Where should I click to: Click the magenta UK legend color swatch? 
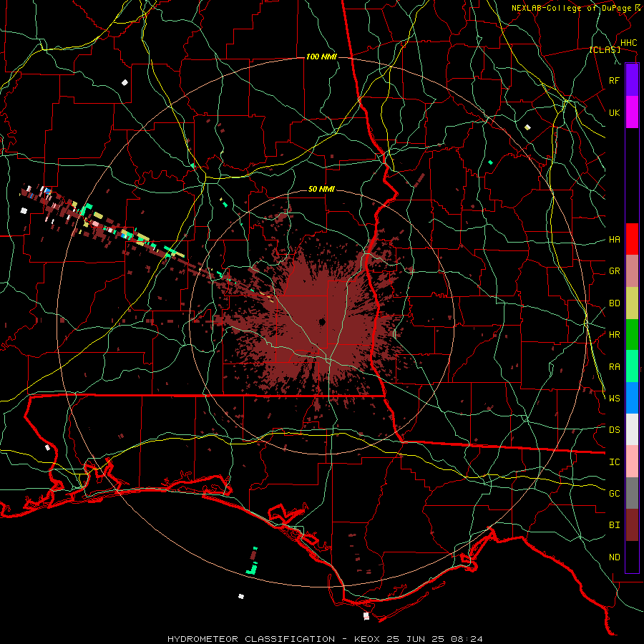pos(632,112)
